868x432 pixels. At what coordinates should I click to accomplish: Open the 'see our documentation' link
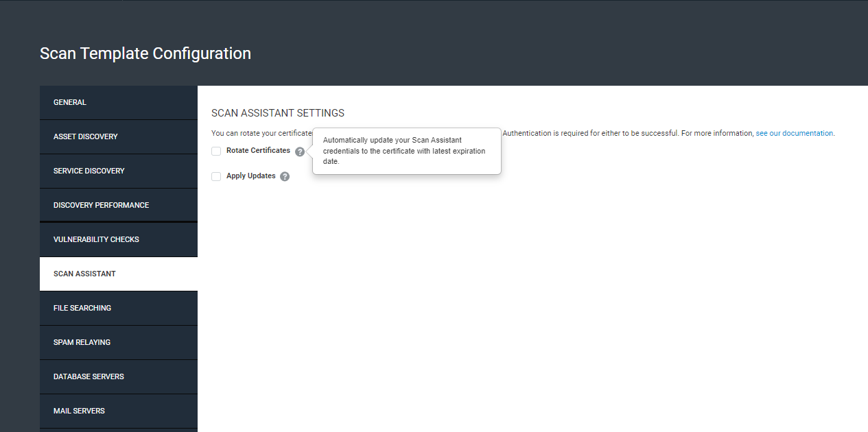point(795,134)
